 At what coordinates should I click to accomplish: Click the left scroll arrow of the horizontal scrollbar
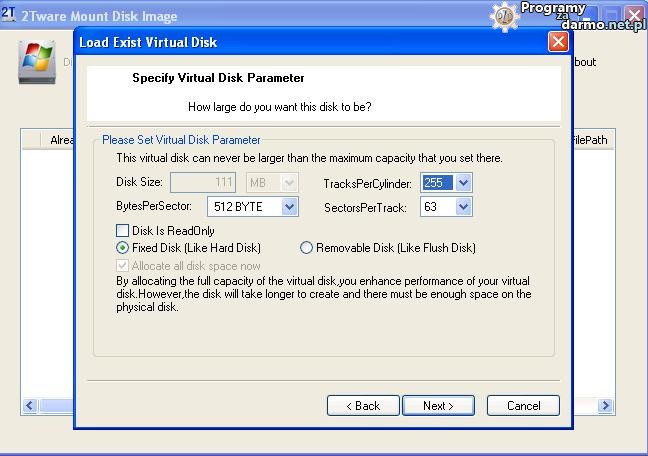pos(30,405)
